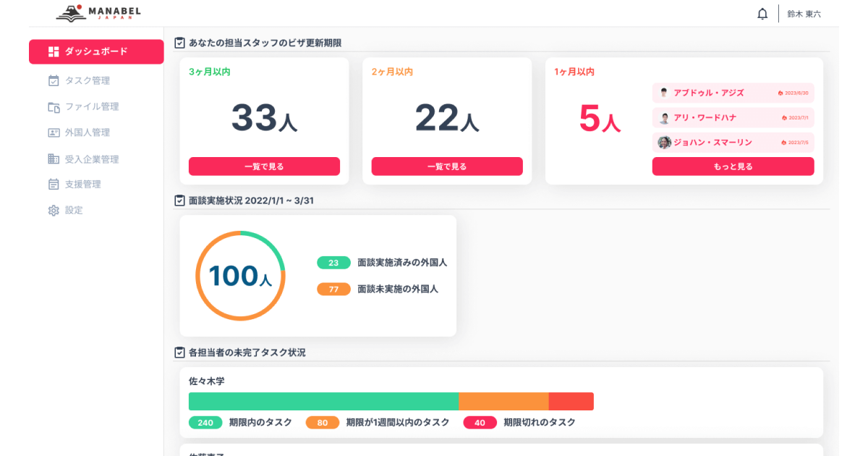Click the task management calendar icon
The width and height of the screenshot is (868, 456).
point(54,80)
